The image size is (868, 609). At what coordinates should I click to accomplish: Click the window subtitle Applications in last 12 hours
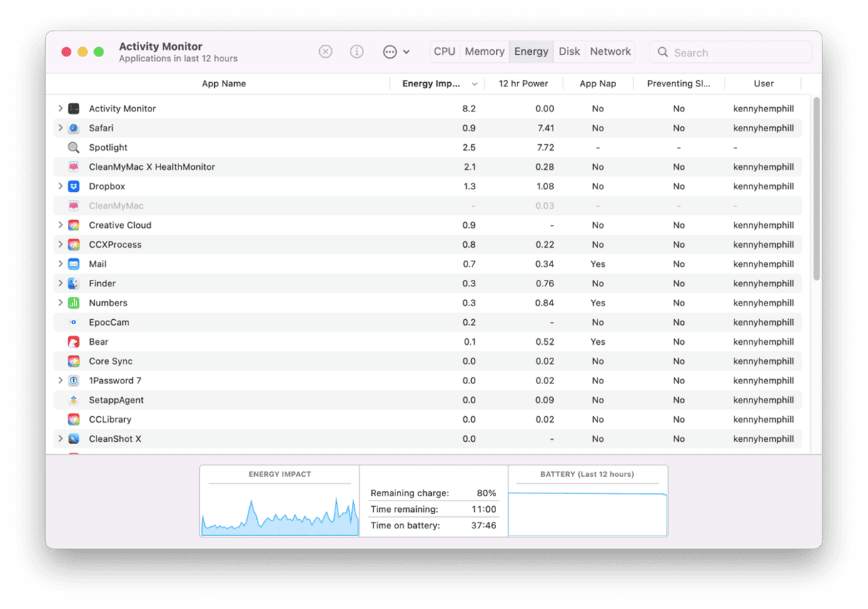(x=178, y=59)
